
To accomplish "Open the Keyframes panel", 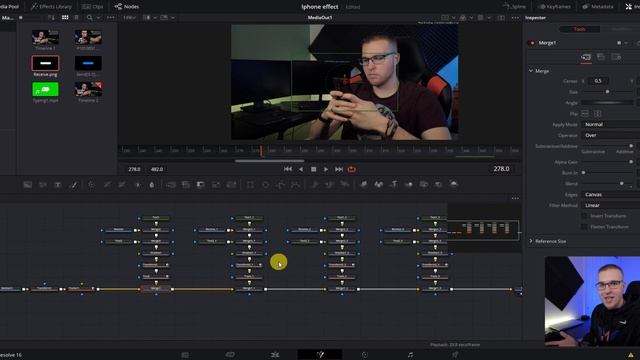I will point(554,7).
